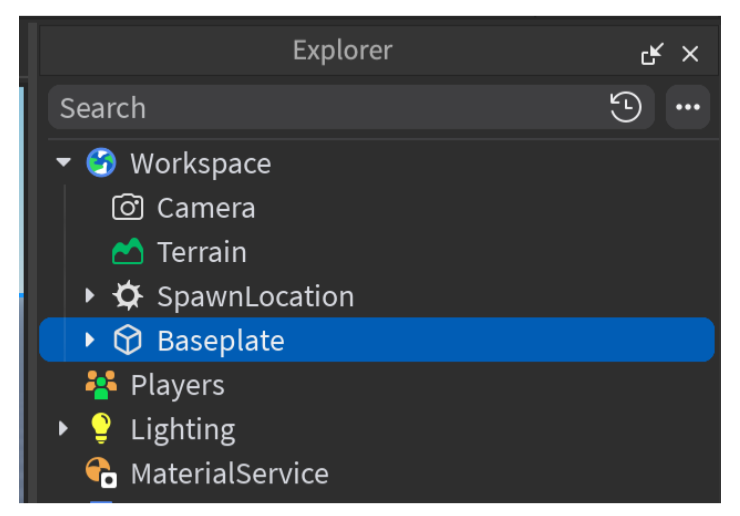
Task: Click the Workspace globe icon
Action: (x=101, y=163)
